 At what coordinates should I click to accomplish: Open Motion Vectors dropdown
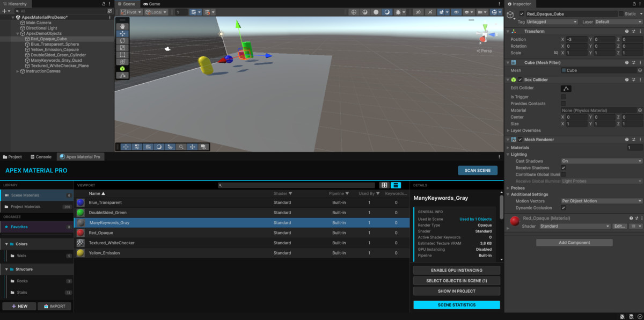click(x=602, y=201)
